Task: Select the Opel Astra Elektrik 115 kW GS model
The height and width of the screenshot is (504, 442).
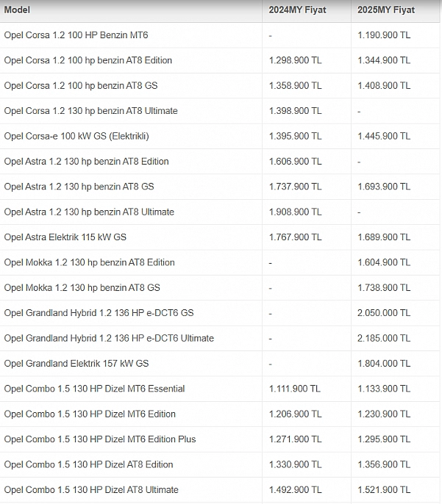Action: 65,237
